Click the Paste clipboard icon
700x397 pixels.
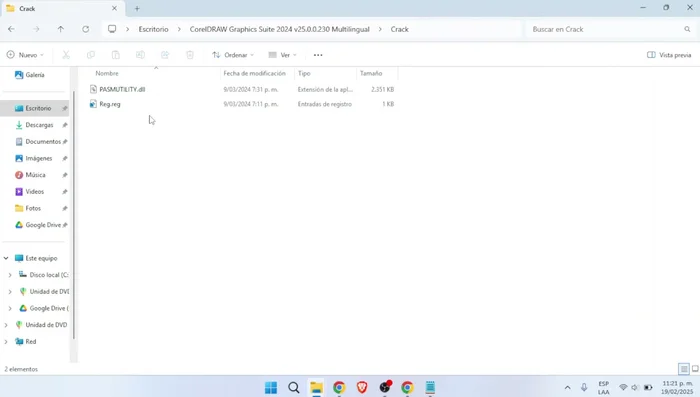click(116, 55)
